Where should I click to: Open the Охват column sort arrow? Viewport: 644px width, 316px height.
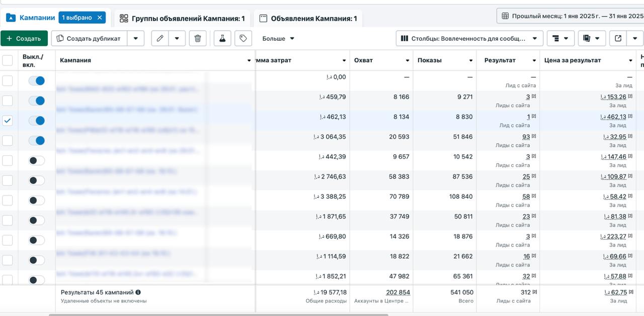[x=408, y=60]
